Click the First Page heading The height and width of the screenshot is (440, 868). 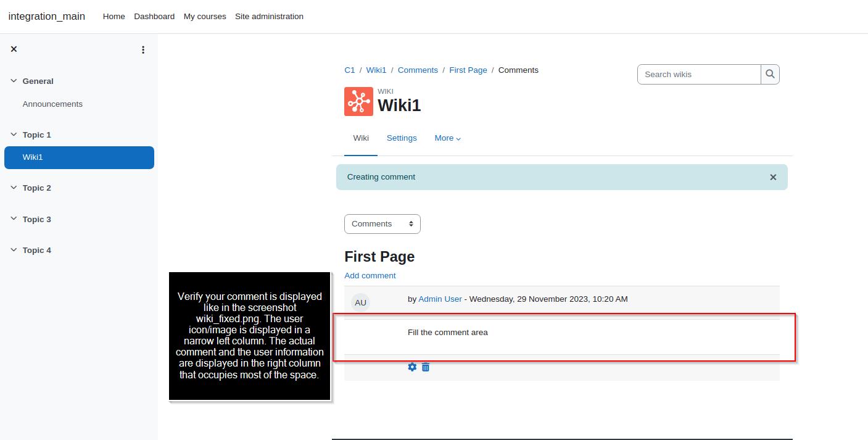pyautogui.click(x=379, y=257)
